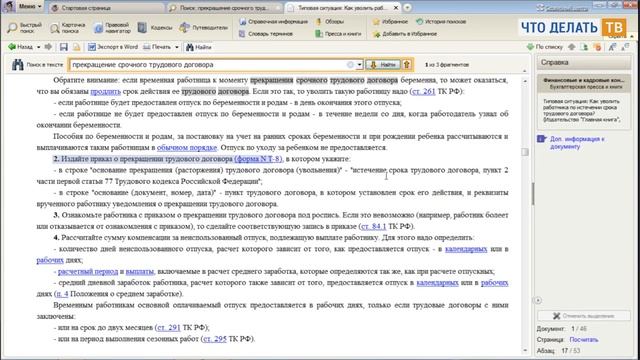Image resolution: width=640 pixels, height=360 pixels.
Task: Open форма N Т-8 link
Action: coord(258,159)
